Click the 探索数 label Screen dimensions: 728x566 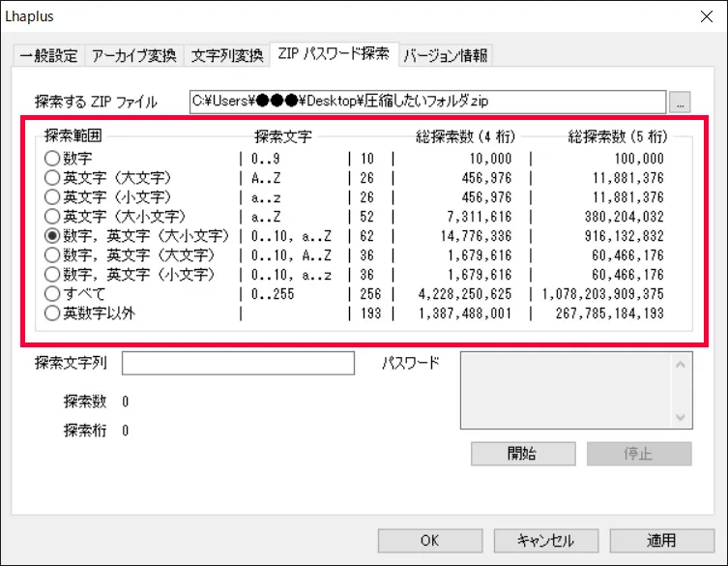[x=85, y=402]
